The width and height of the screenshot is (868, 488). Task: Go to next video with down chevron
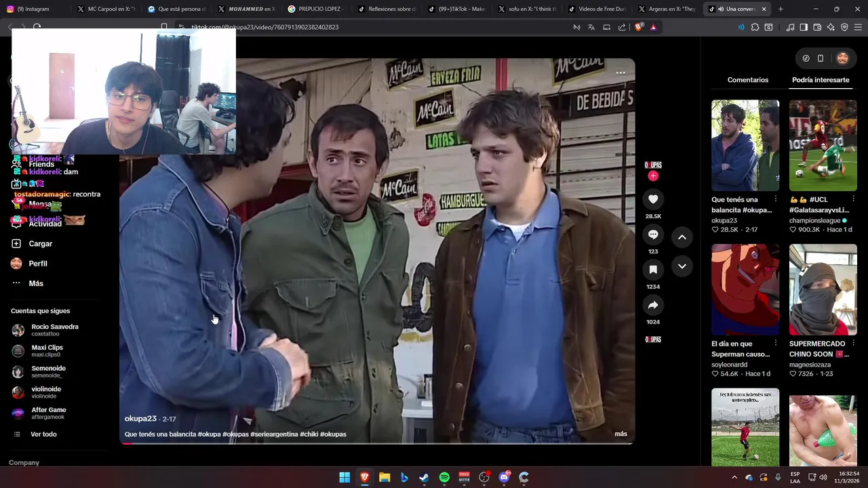(682, 266)
